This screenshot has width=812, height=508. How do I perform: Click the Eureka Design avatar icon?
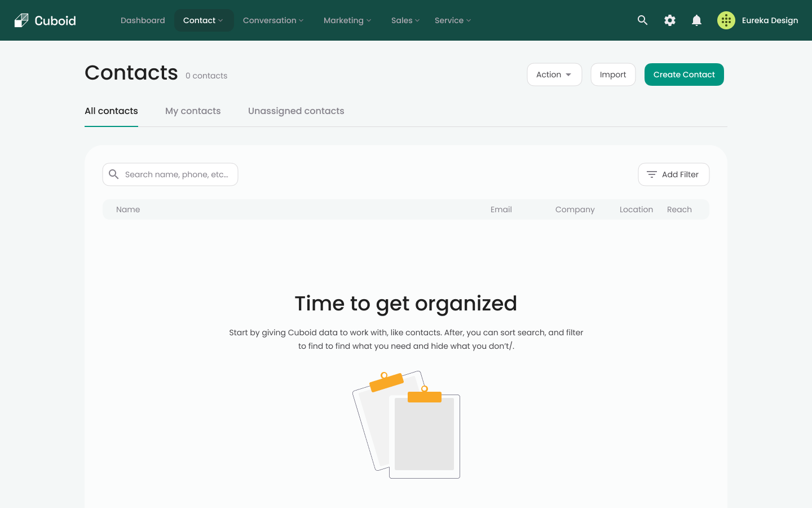(x=726, y=20)
